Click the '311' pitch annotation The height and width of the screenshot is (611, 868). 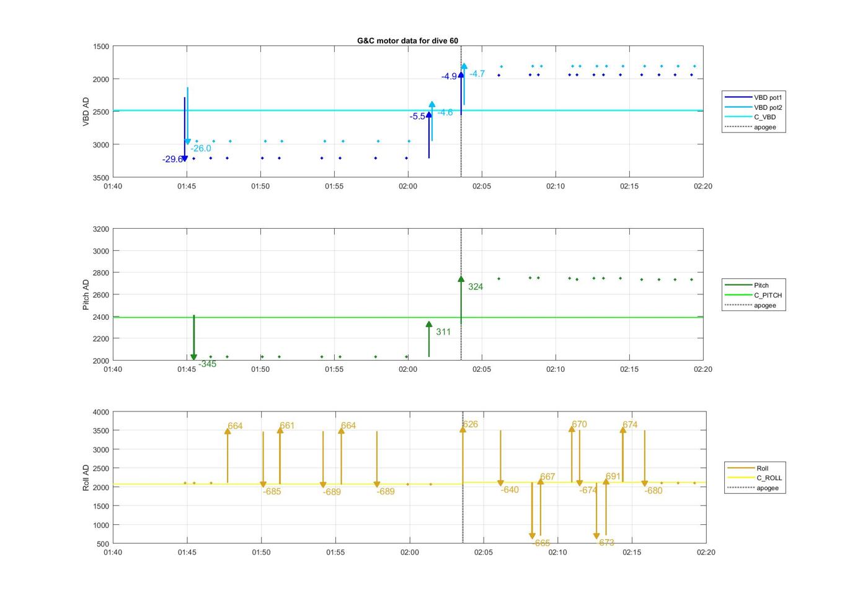[x=443, y=332]
